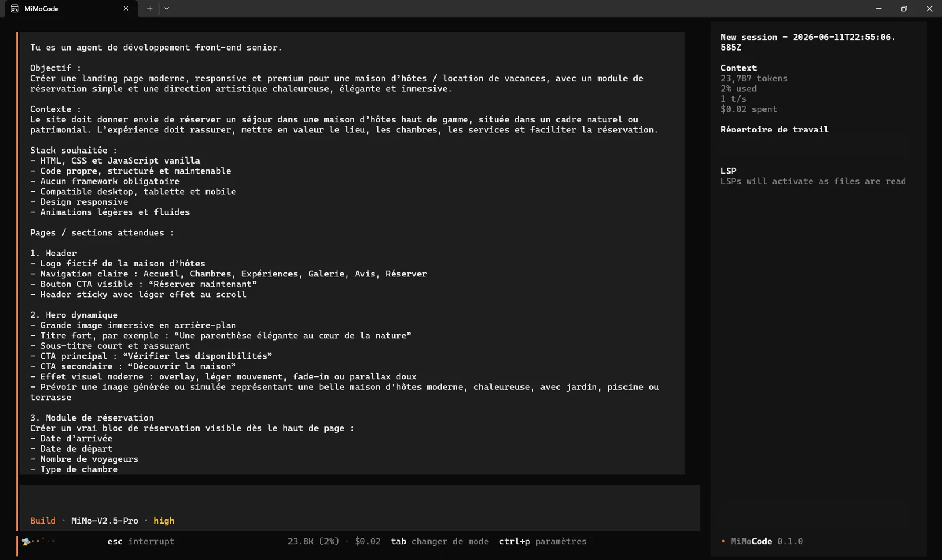Close the MiMoCode tab
Image resolution: width=942 pixels, height=560 pixels.
tap(125, 9)
